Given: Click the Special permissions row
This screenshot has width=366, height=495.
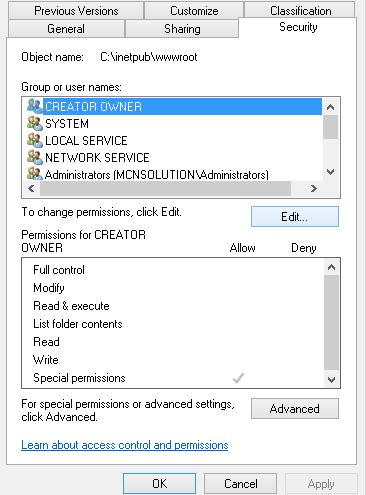Looking at the screenshot, I should pos(173,378).
